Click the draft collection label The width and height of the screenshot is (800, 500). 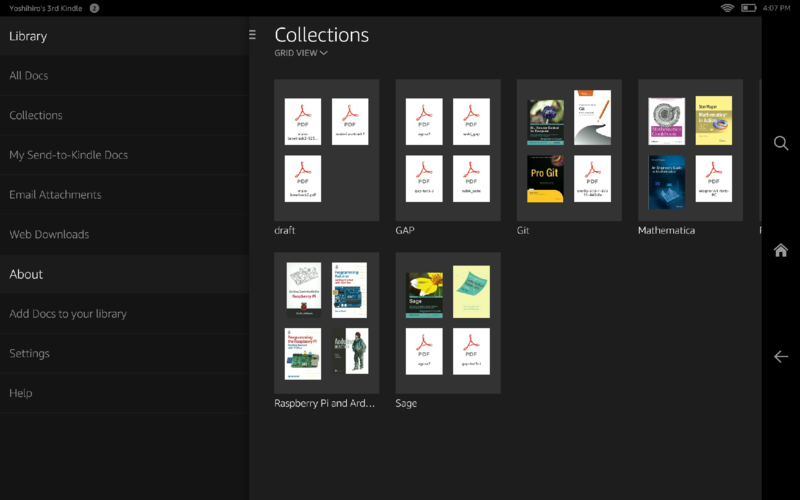285,231
